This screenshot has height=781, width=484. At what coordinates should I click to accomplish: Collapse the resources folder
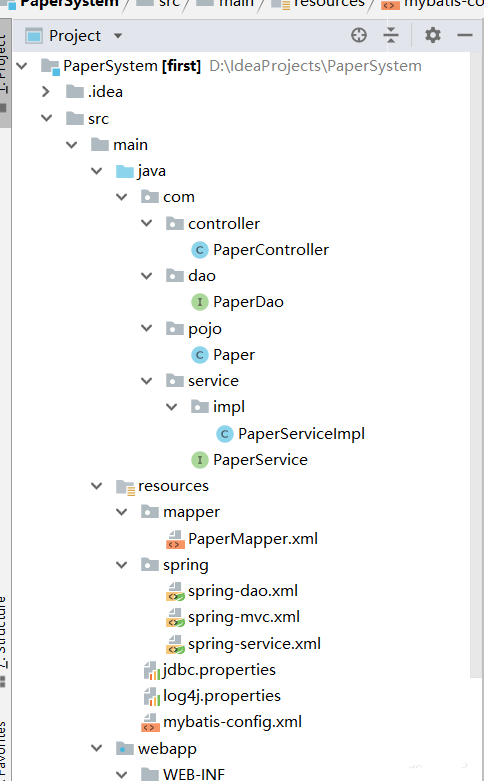[97, 486]
